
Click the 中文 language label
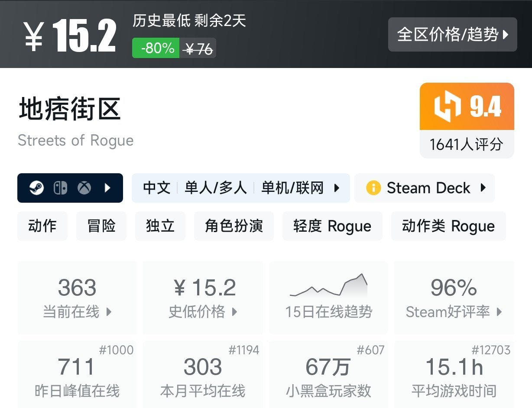pyautogui.click(x=157, y=188)
